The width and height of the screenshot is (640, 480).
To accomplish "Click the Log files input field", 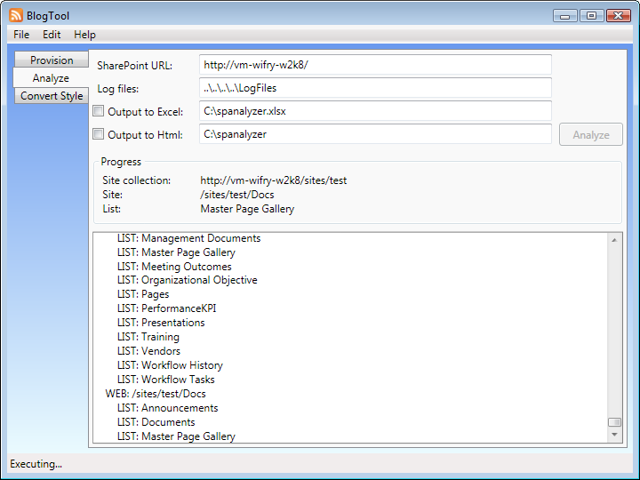I will (x=375, y=88).
